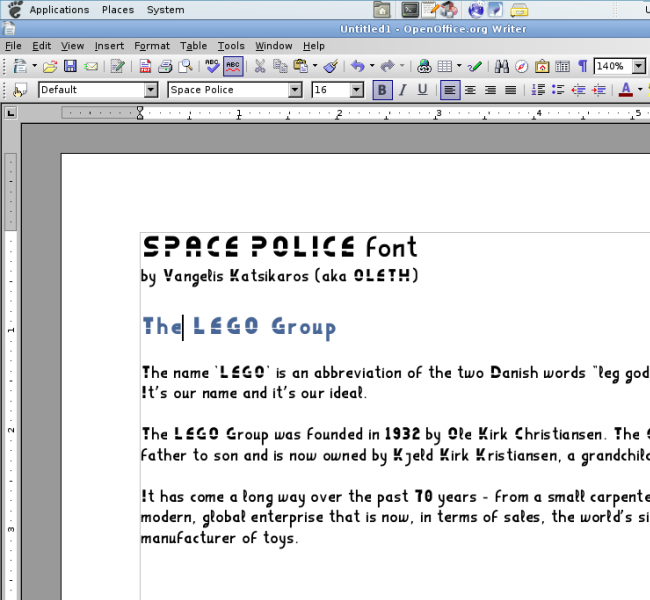Open the 140% zoom dropdown
This screenshot has height=600, width=650.
[x=638, y=66]
